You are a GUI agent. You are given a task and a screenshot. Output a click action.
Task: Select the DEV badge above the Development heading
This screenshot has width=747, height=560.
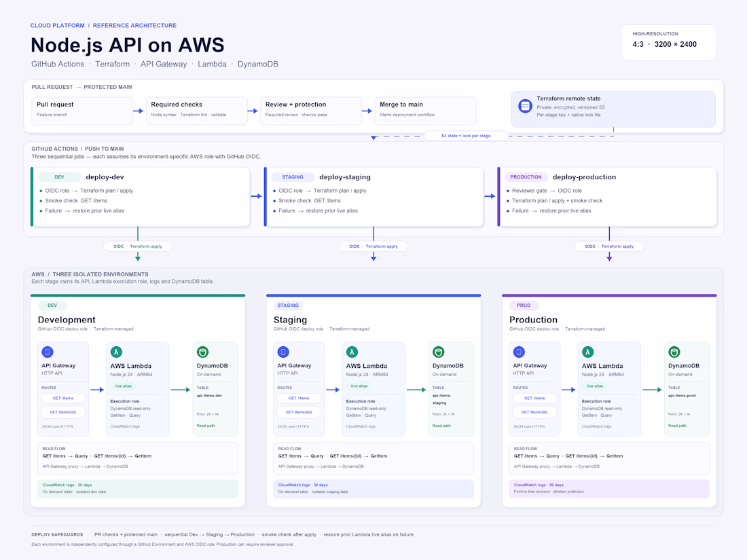coord(52,305)
